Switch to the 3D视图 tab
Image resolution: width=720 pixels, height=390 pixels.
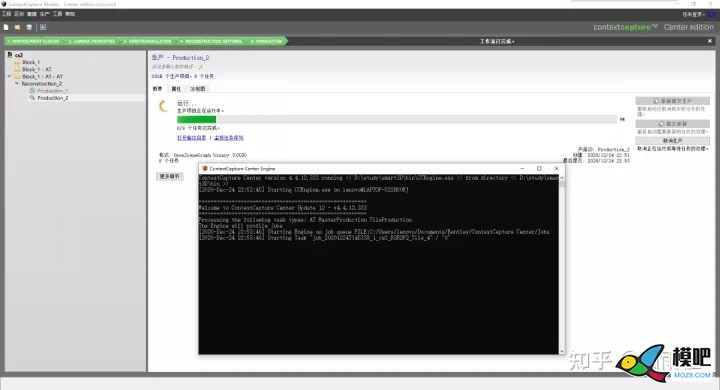pyautogui.click(x=197, y=89)
